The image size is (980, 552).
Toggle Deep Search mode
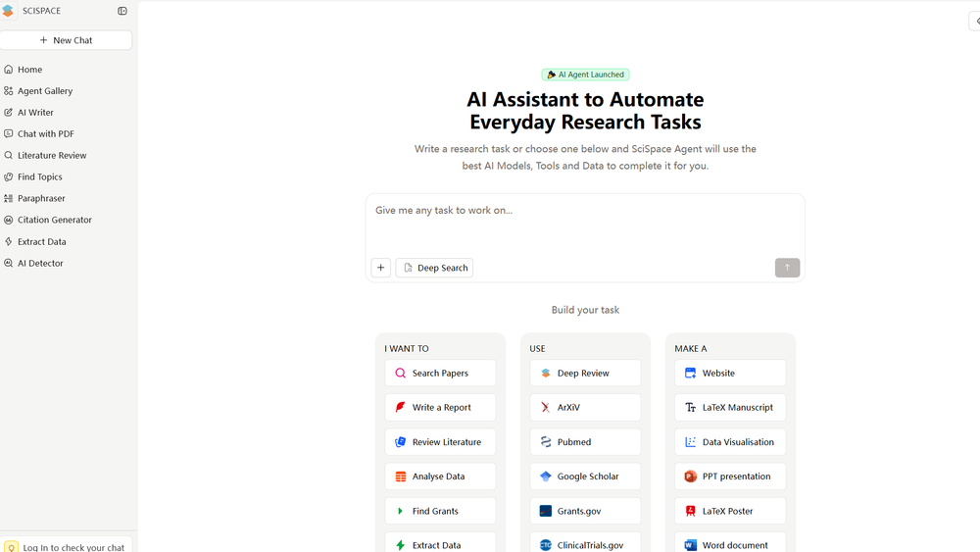click(434, 268)
